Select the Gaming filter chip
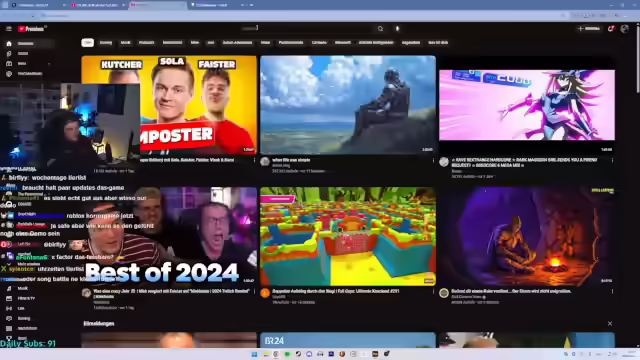Screen dimensions: 640x360 [106, 42]
